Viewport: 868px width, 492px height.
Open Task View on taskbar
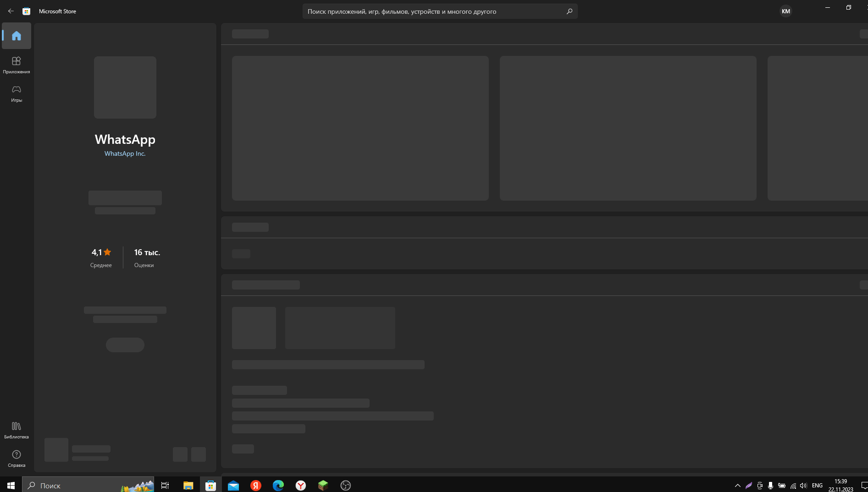[x=165, y=485]
